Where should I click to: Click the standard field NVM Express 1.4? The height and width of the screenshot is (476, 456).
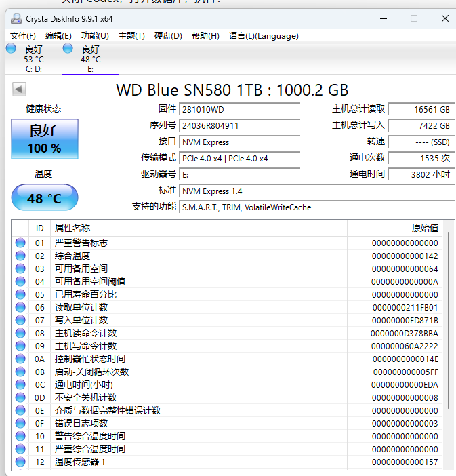tap(317, 191)
